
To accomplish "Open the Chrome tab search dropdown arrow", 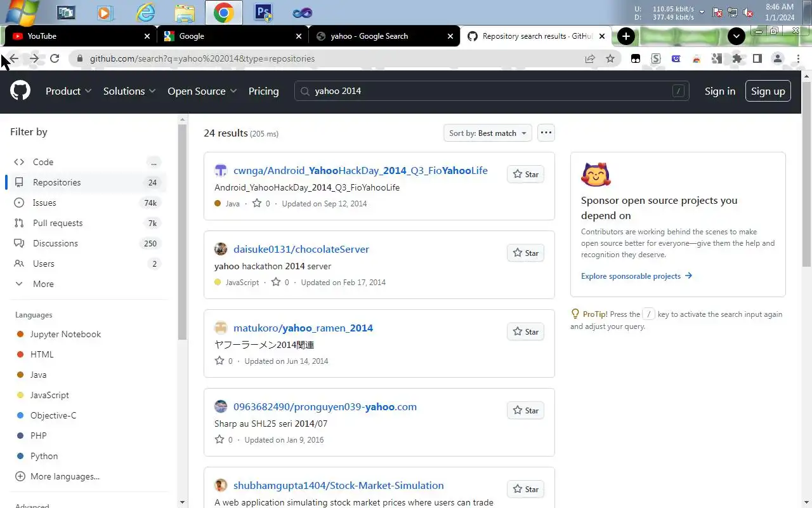I will pos(737,36).
